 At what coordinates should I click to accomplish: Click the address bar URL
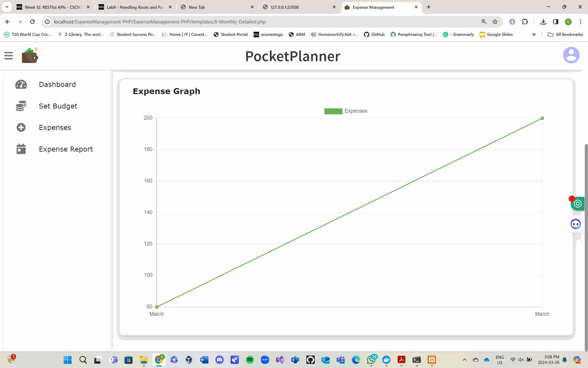click(160, 22)
